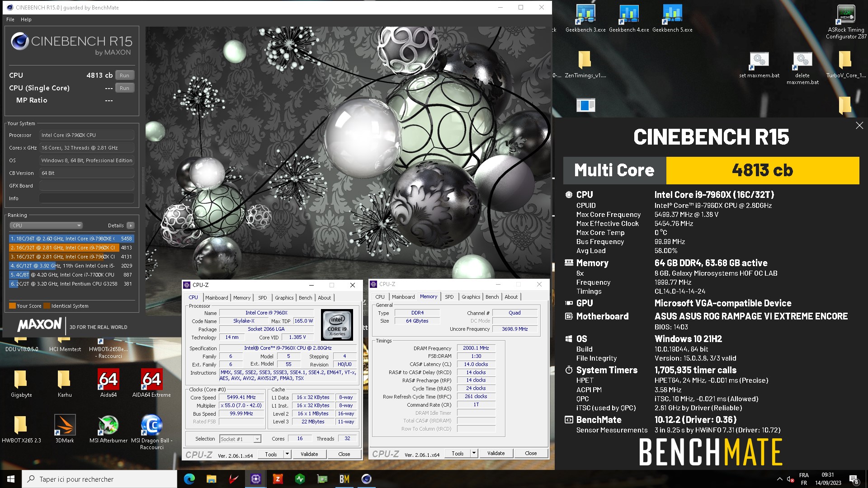This screenshot has width=868, height=488.
Task: Switch to the About tab in the CPU-Z Memory window
Action: click(x=511, y=297)
